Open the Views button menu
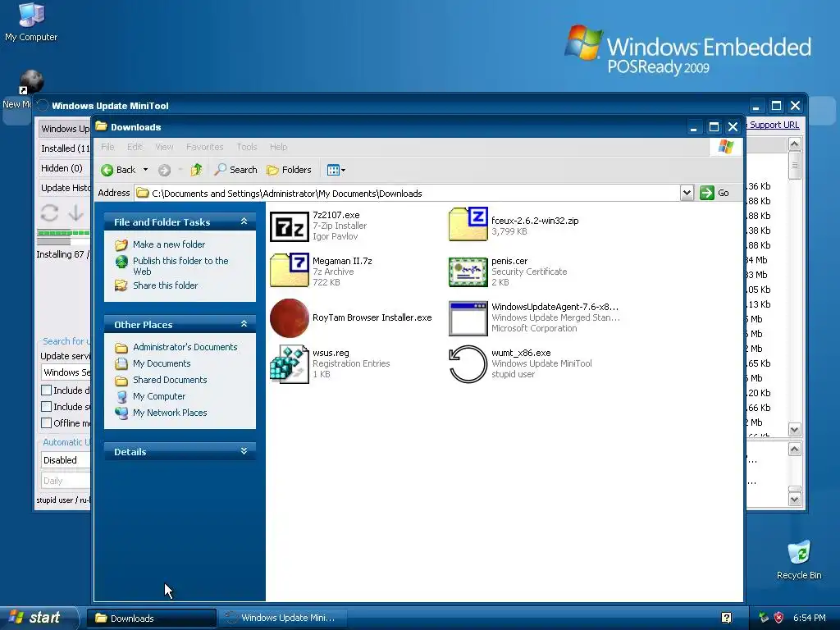 click(336, 170)
